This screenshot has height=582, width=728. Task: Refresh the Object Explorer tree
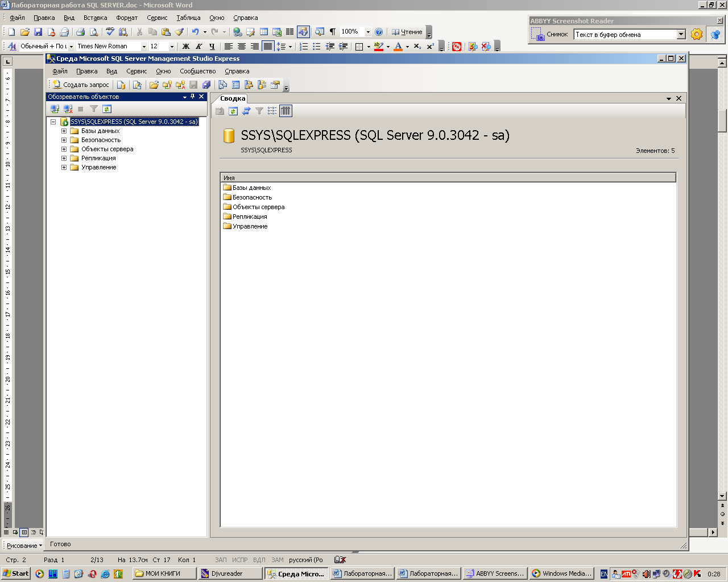click(106, 109)
